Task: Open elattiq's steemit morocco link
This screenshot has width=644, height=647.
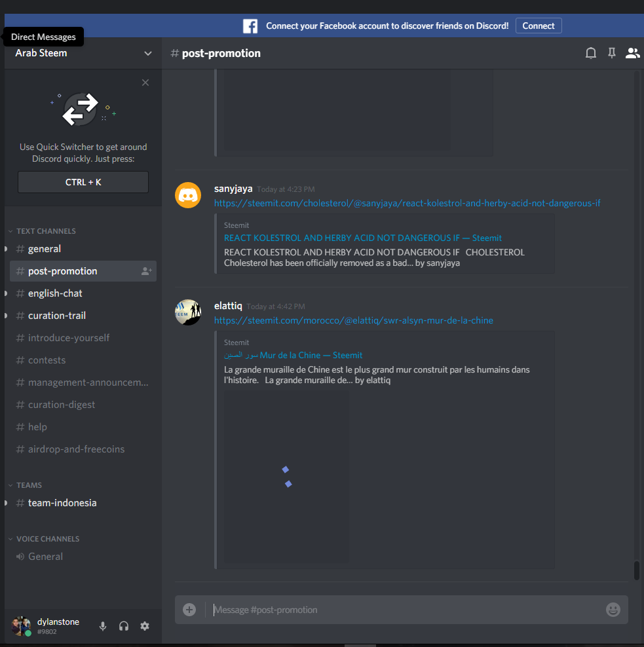Action: (353, 320)
